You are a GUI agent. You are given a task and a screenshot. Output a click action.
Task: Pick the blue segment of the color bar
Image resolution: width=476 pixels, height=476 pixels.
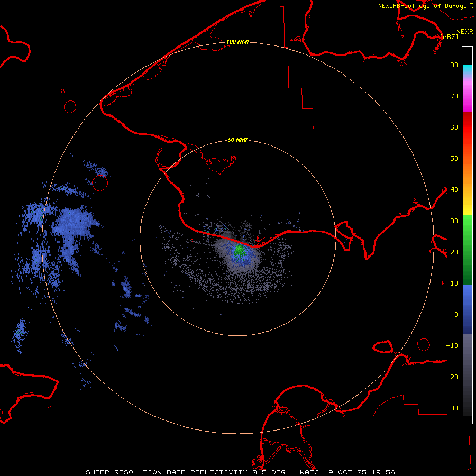coord(467,309)
